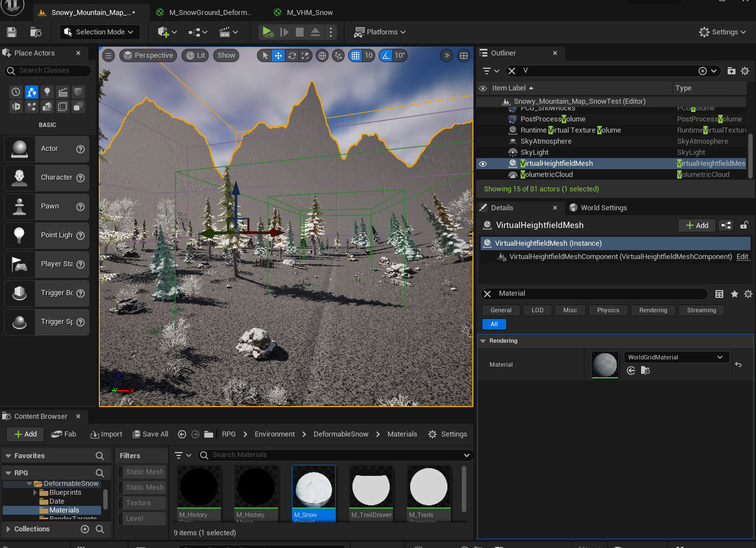Click the Edit link for VirtualHeightfieldMeshComponent
The image size is (756, 548).
click(x=743, y=257)
